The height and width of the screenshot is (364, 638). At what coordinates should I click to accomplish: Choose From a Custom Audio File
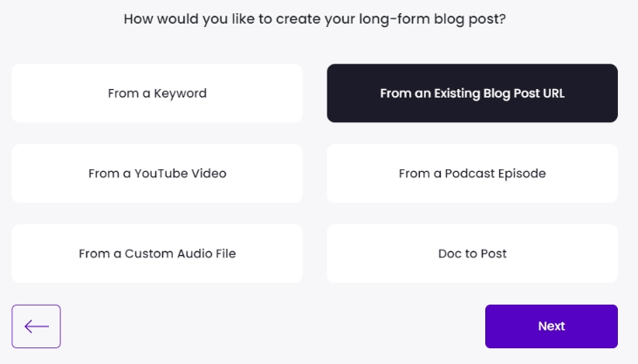pos(157,254)
